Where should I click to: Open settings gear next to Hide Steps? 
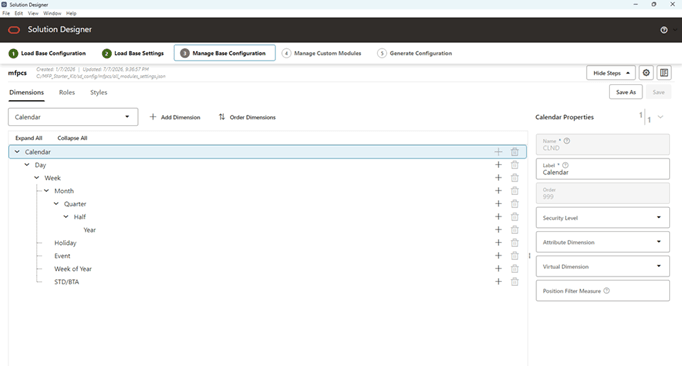[x=646, y=73]
